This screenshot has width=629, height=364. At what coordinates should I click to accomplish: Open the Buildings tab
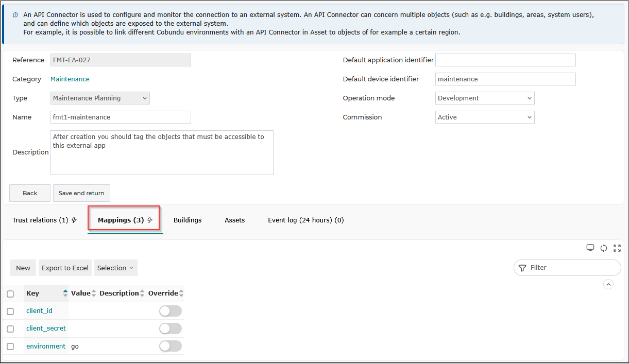click(x=188, y=220)
